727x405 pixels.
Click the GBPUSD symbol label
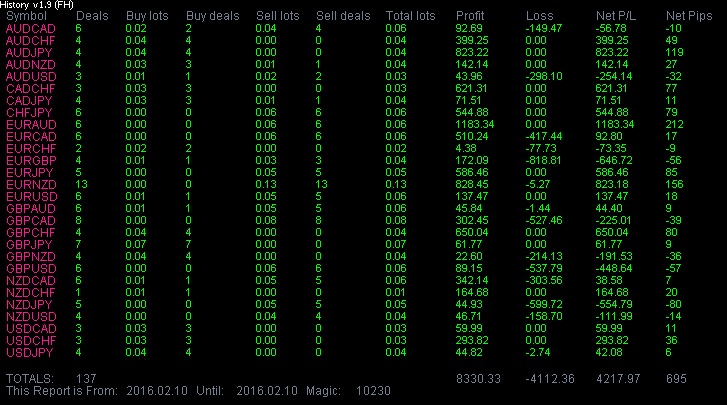point(31,269)
